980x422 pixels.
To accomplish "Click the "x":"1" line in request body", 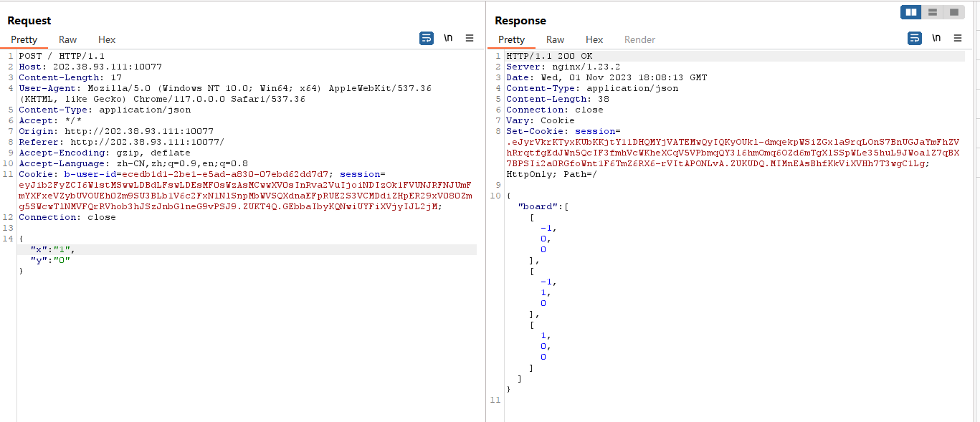I will point(52,249).
